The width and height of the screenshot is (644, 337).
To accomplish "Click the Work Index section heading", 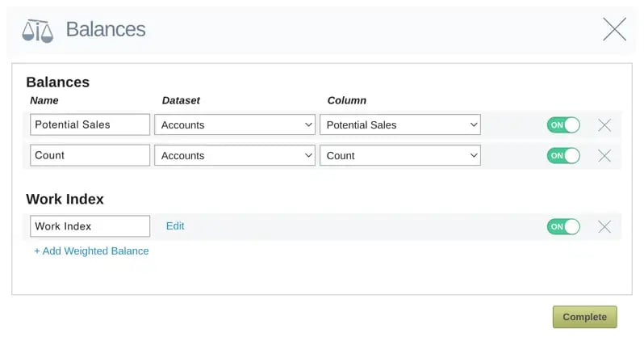I will point(65,199).
